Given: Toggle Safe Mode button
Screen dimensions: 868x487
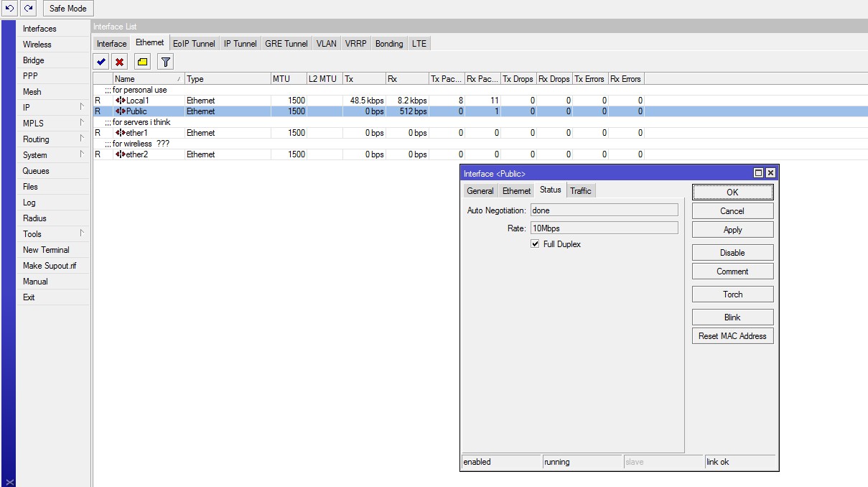Looking at the screenshot, I should [68, 9].
